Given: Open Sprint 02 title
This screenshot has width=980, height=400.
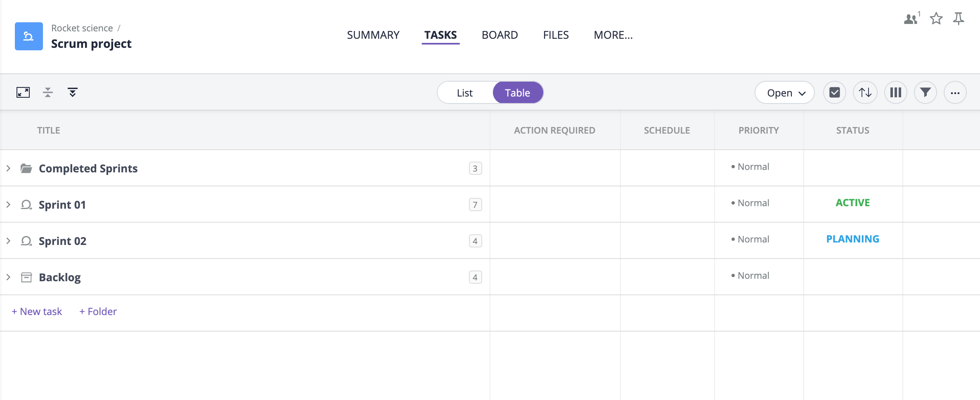Looking at the screenshot, I should point(63,241).
